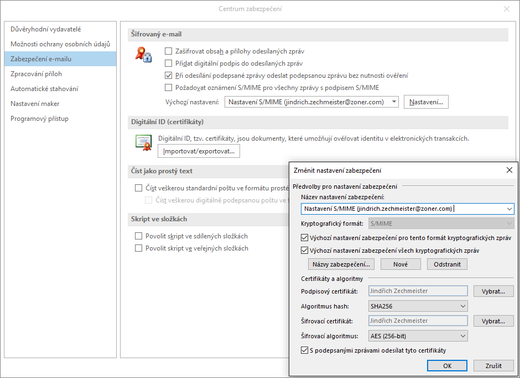Click Vybrat next to Podpisový certifikát
This screenshot has width=520, height=378.
pyautogui.click(x=493, y=291)
